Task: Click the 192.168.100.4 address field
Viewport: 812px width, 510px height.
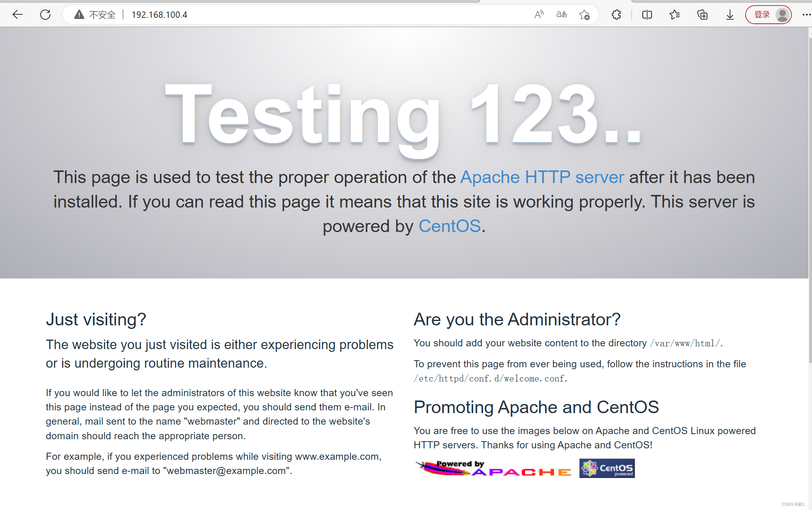Action: click(x=159, y=15)
